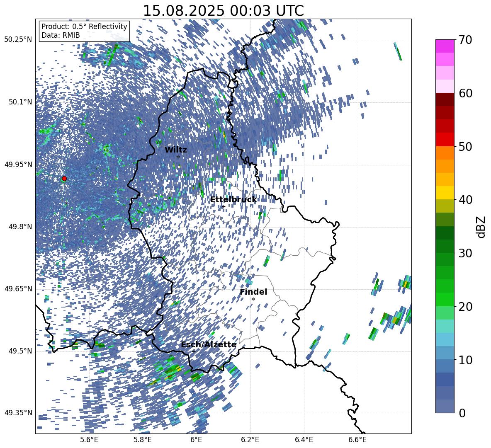Screen dimensions: 491x448
Task: Click the bright red colorbar swatch near 50
Action: pos(445,140)
